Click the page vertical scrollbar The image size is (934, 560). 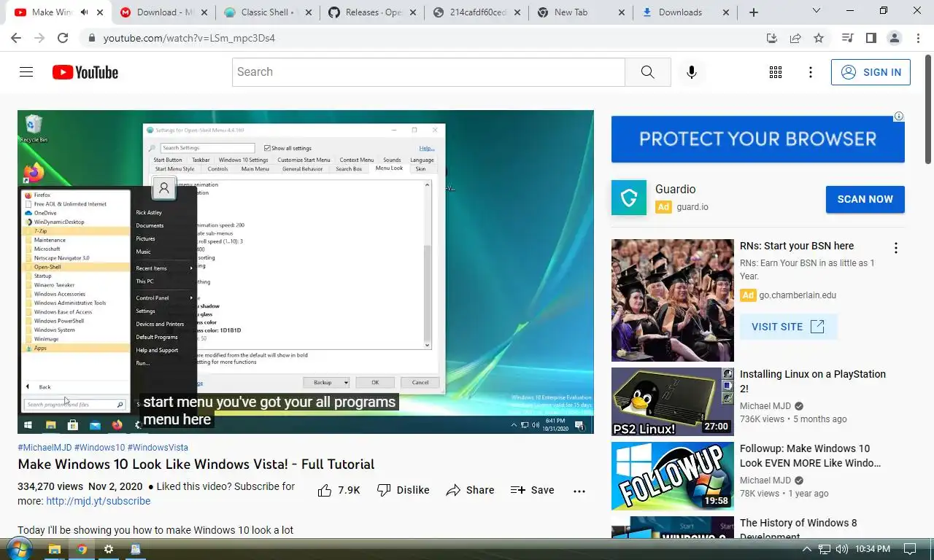pos(928,109)
